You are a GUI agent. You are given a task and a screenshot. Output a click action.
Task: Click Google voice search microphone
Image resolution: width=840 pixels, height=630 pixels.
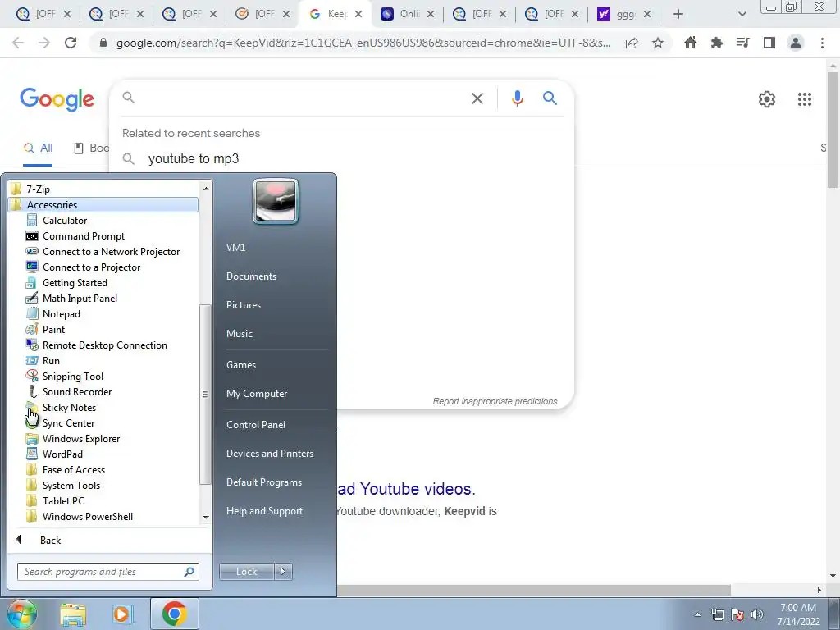pos(517,98)
